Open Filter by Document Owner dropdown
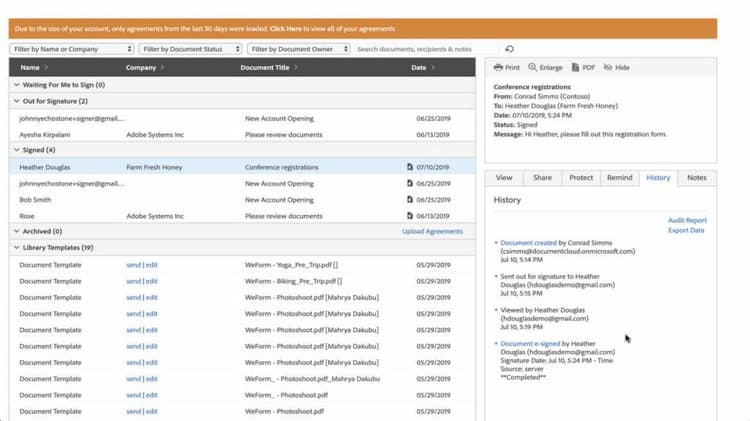This screenshot has height=421, width=750. [x=298, y=49]
